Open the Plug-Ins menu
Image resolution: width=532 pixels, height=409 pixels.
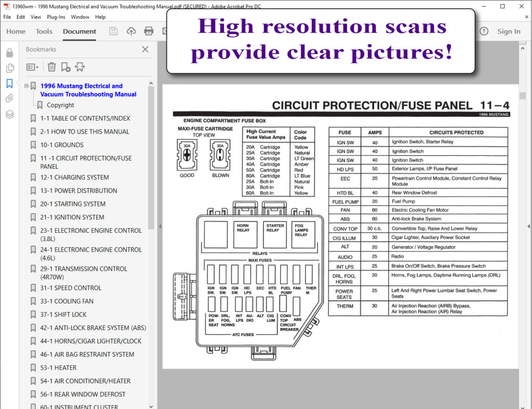[x=56, y=17]
